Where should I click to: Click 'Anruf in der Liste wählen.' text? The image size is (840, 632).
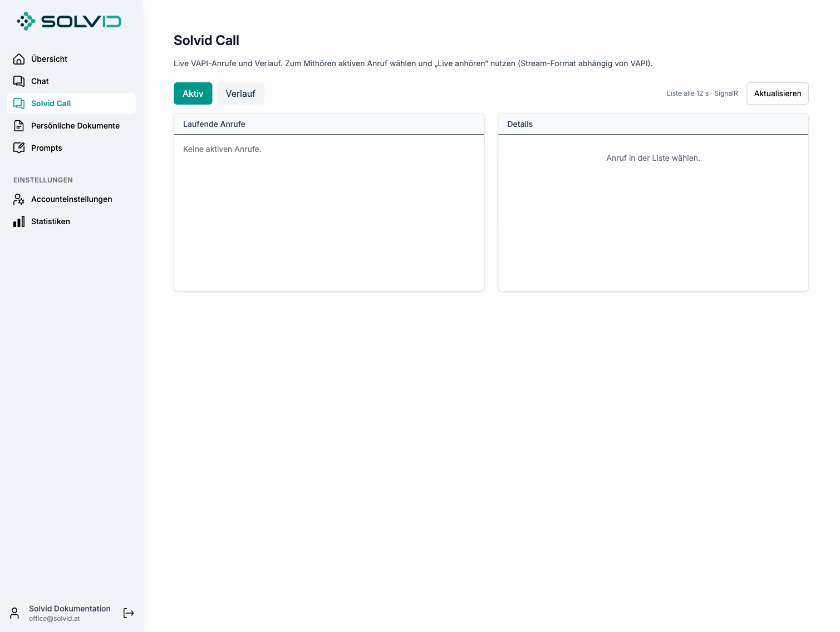(x=653, y=158)
